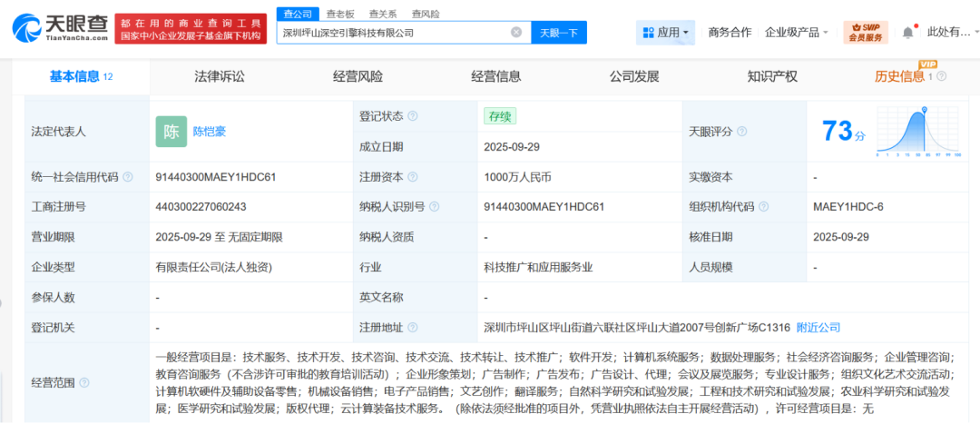Open the 法律诉讼 tab
Viewport: 980px width, 434px height.
[220, 77]
